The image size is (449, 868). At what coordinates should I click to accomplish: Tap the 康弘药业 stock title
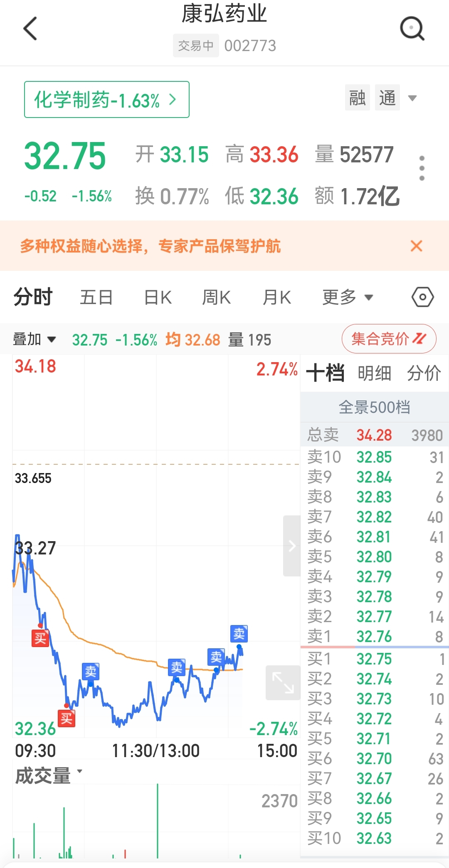224,14
